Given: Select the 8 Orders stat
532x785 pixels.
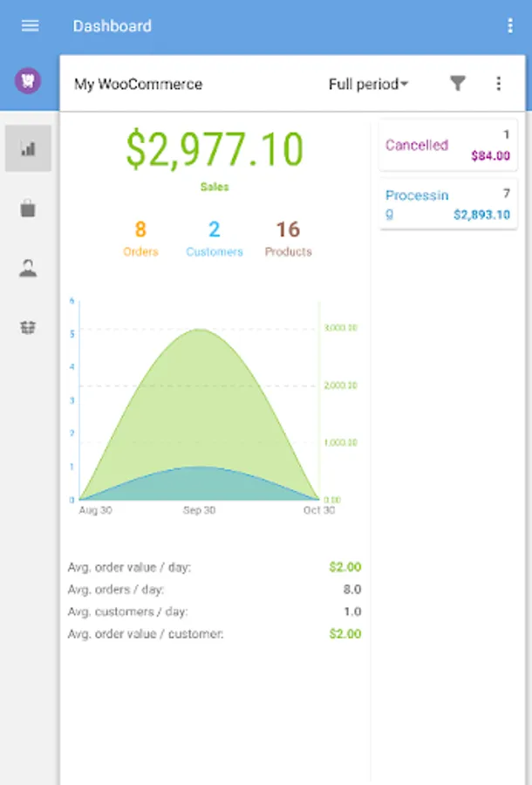Looking at the screenshot, I should pos(140,239).
